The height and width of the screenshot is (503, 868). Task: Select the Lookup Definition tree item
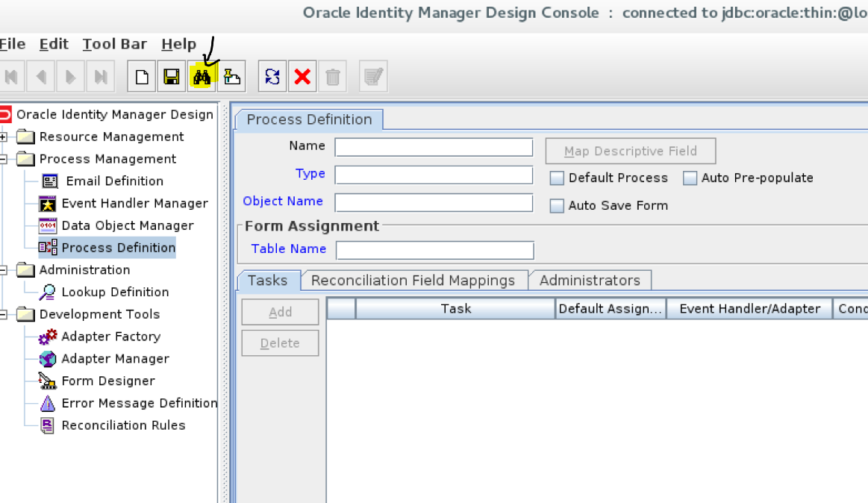[116, 292]
